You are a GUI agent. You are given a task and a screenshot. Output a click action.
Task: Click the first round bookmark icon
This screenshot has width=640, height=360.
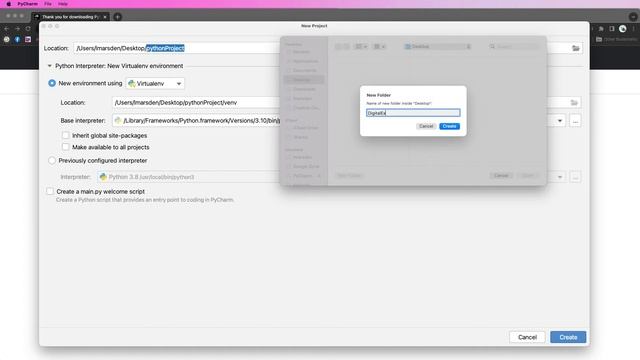(x=7, y=39)
